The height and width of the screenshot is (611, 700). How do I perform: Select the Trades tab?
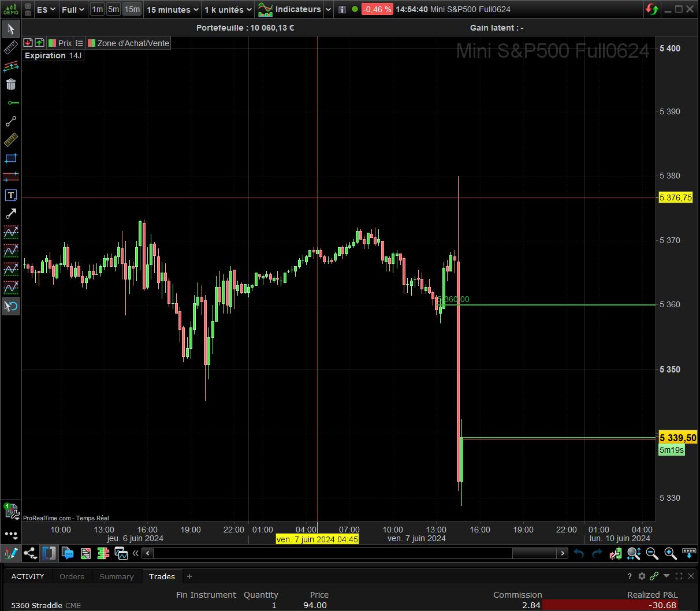click(x=162, y=576)
